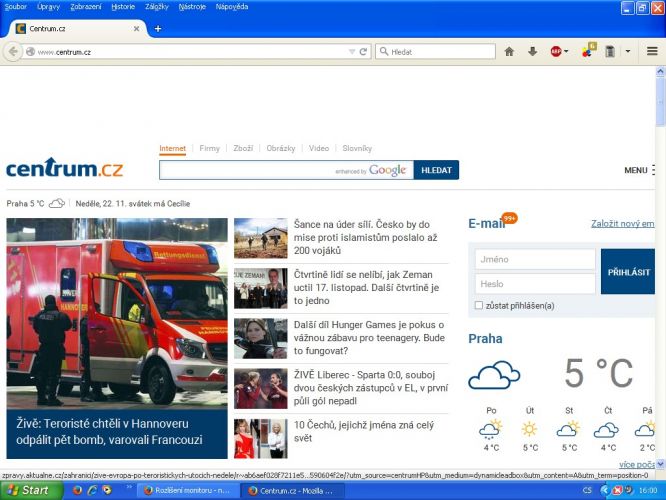The image size is (666, 500).
Task: Expand hidden system tray icons arrow
Action: point(604,490)
